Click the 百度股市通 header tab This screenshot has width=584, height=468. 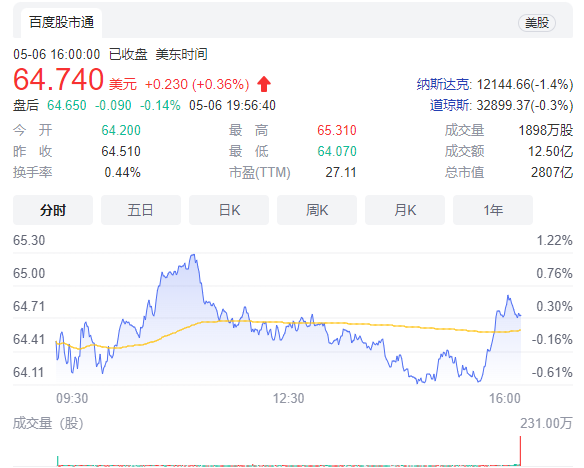tap(61, 22)
